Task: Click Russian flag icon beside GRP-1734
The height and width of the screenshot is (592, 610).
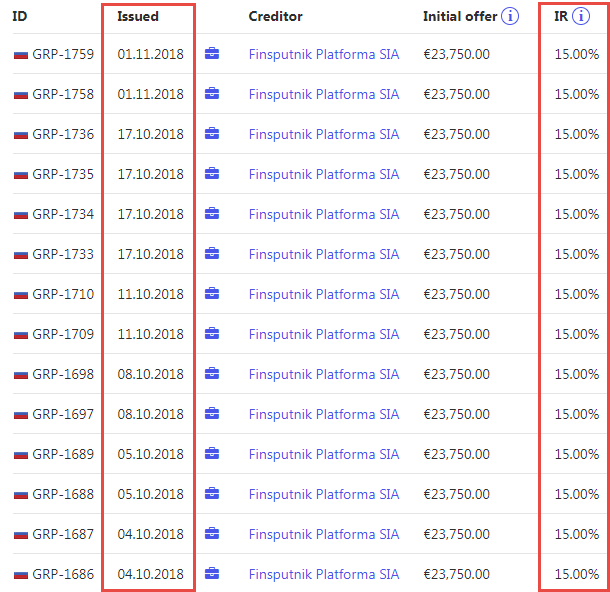Action: [21, 215]
